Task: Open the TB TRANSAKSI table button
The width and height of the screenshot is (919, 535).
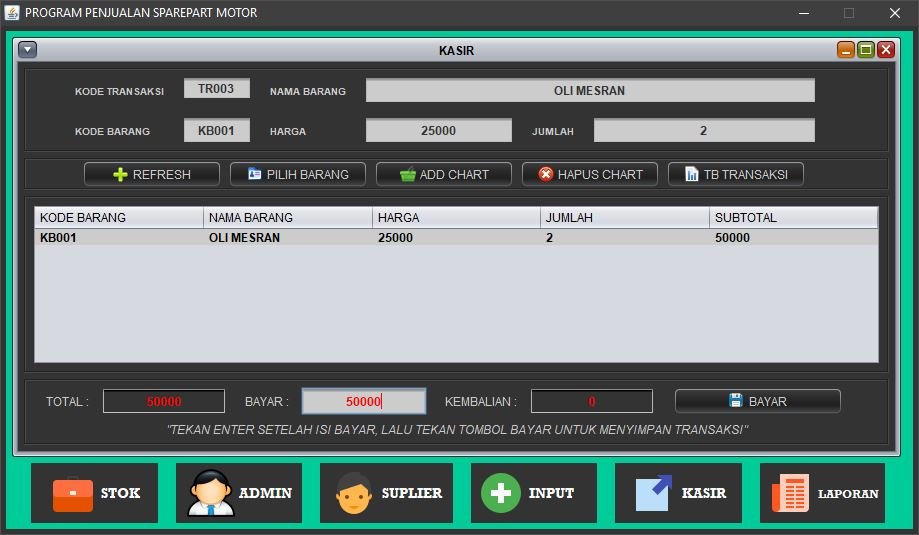Action: click(735, 174)
